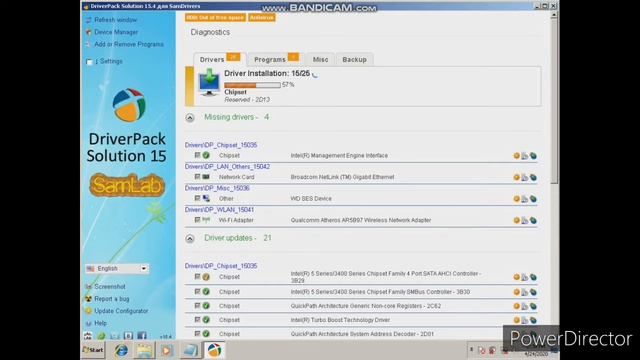Toggle checkbox for 4 Port SATA AHCI Controller
This screenshot has width=640, height=360.
pos(197,276)
